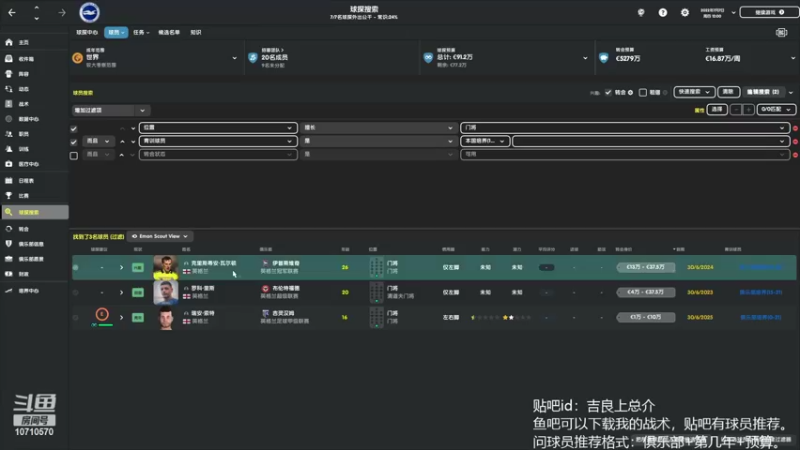Screen dimensions: 800x450
Task: Click the view icon below the continue button
Action: tap(781, 33)
